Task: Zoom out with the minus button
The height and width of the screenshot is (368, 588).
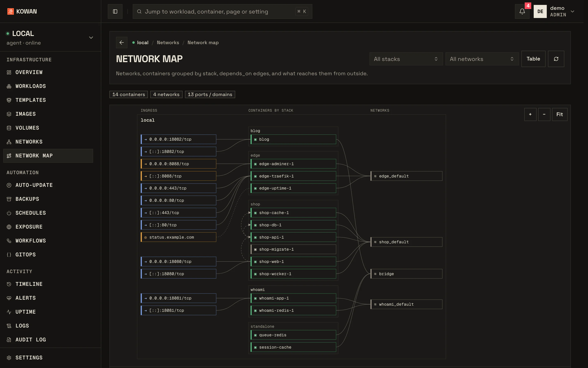Action: point(544,114)
